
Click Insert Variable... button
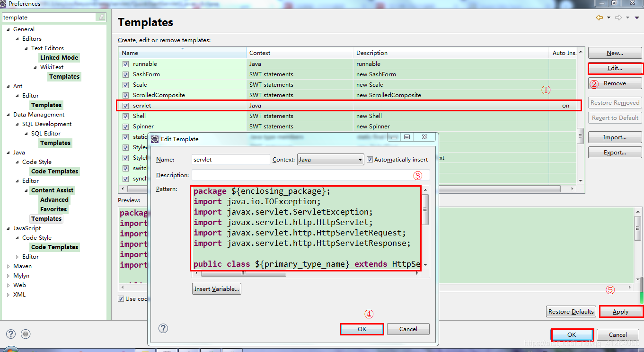point(217,289)
